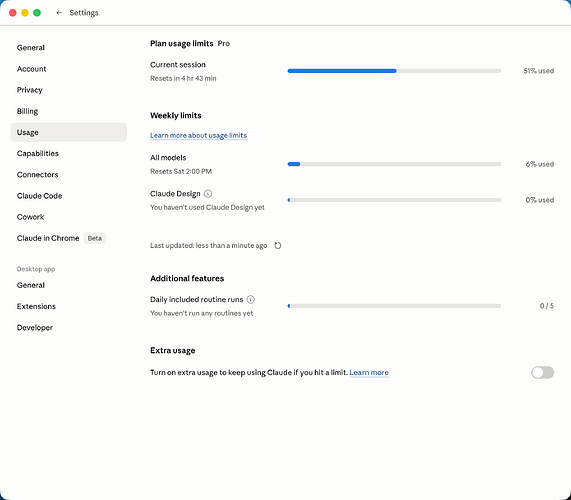Click info icon beside Daily included routine runs

[x=251, y=299]
